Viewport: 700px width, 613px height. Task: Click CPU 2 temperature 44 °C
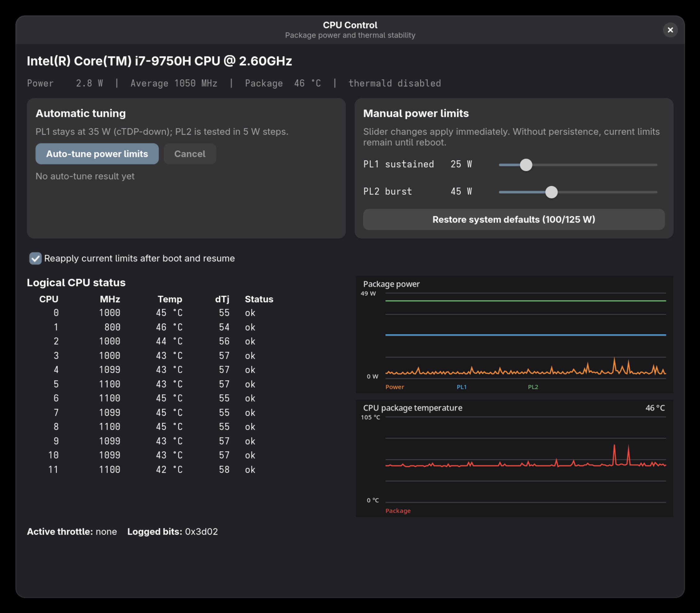[x=169, y=341]
